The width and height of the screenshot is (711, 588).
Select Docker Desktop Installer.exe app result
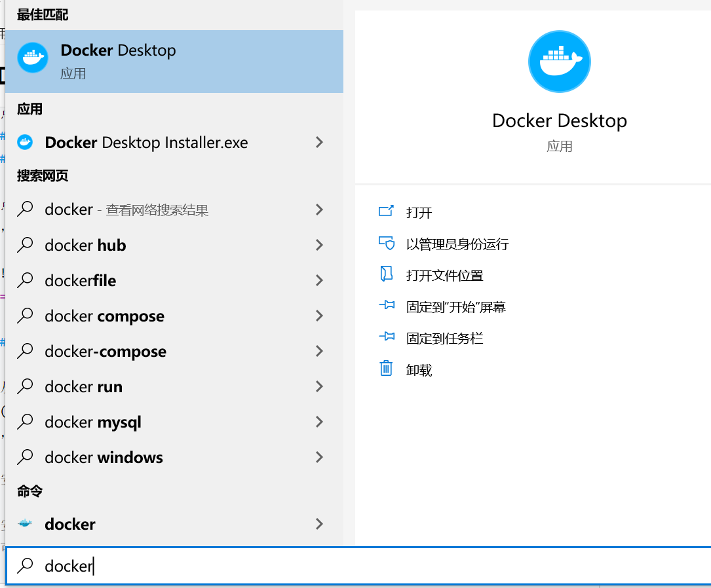coord(174,142)
